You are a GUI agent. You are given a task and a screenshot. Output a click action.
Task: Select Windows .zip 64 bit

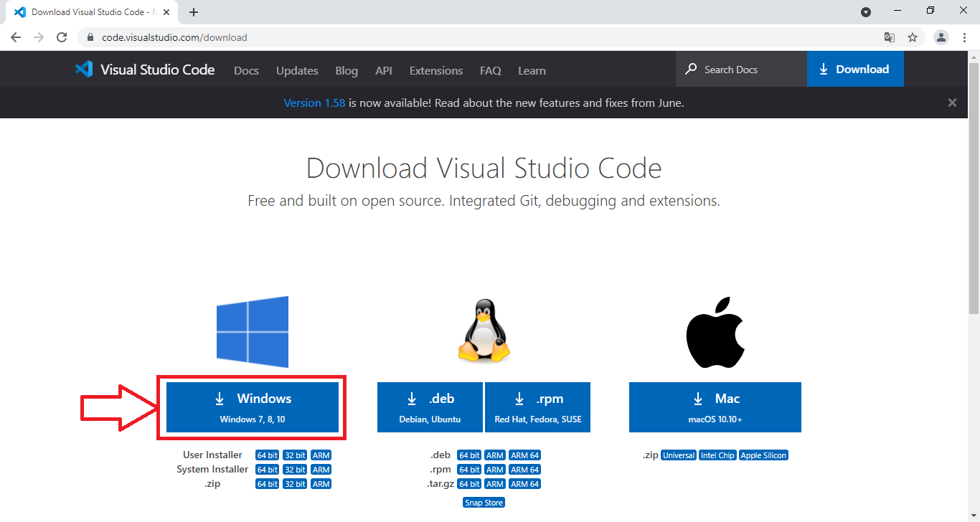tap(267, 484)
